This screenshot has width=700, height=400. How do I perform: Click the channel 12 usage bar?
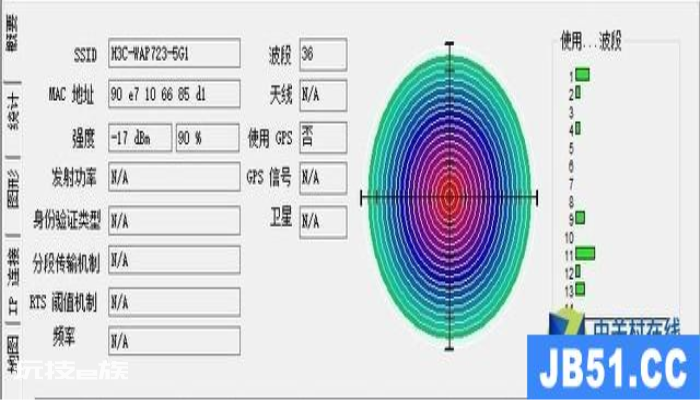pos(578,271)
